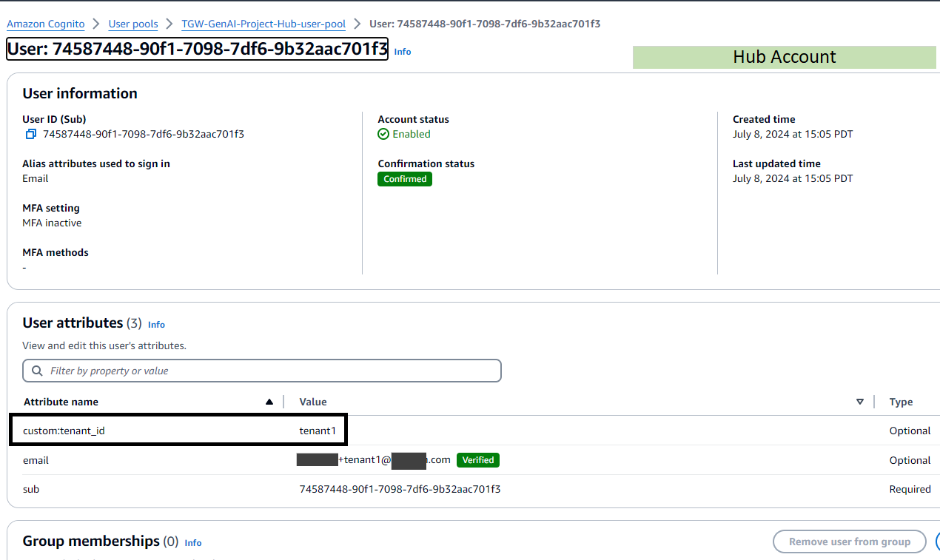Viewport: 940px width, 560px height.
Task: Open User pools breadcrumb link
Action: pos(133,24)
